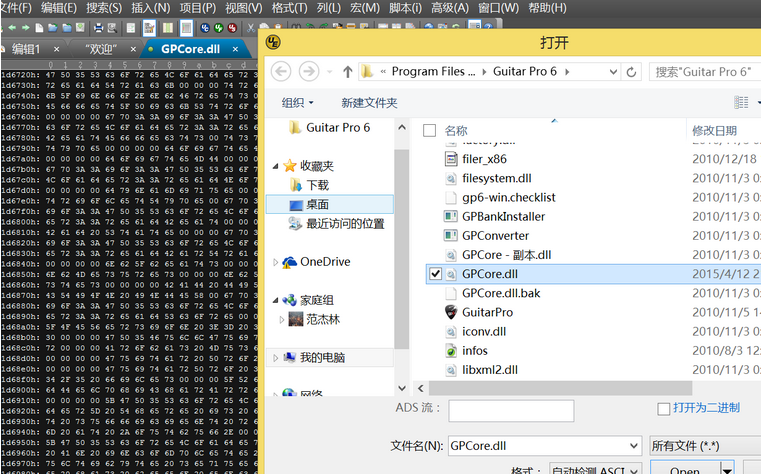Select 下载 in the navigation pane
The height and width of the screenshot is (474, 763).
coord(317,185)
